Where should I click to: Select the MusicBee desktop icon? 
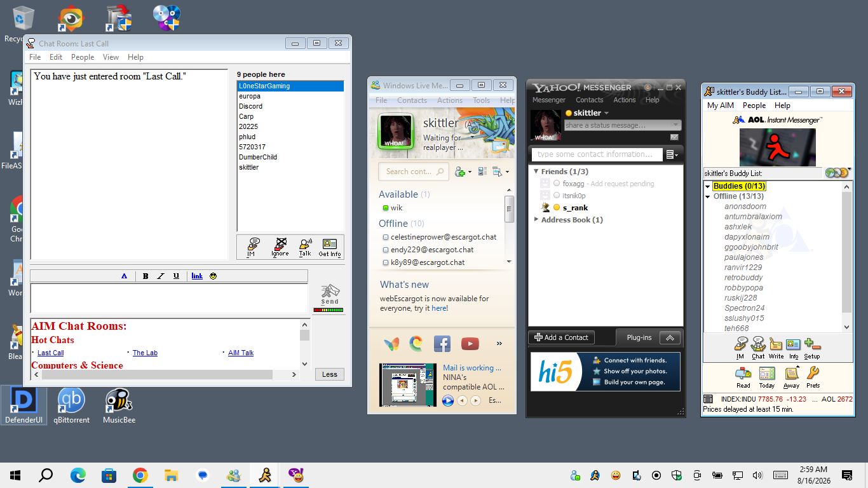[119, 405]
